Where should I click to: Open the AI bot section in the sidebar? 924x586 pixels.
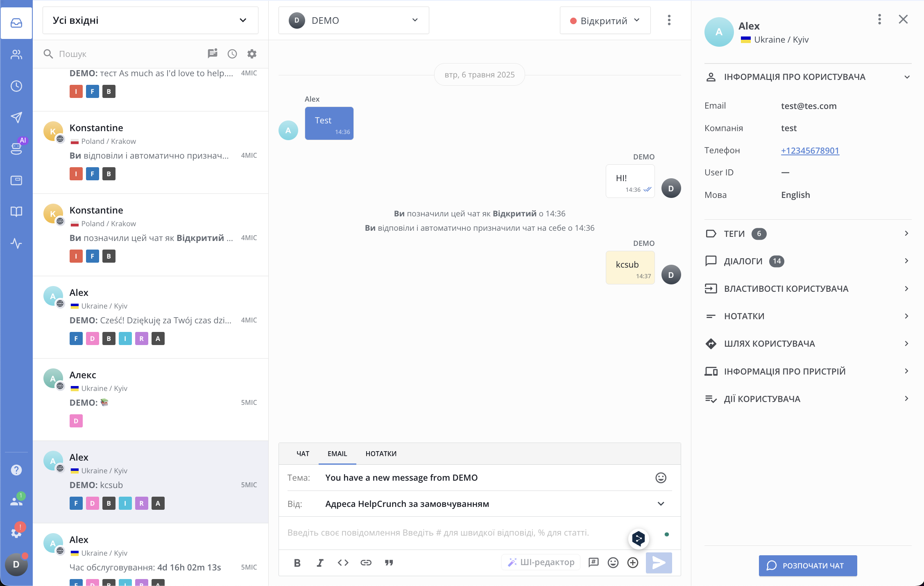tap(16, 148)
